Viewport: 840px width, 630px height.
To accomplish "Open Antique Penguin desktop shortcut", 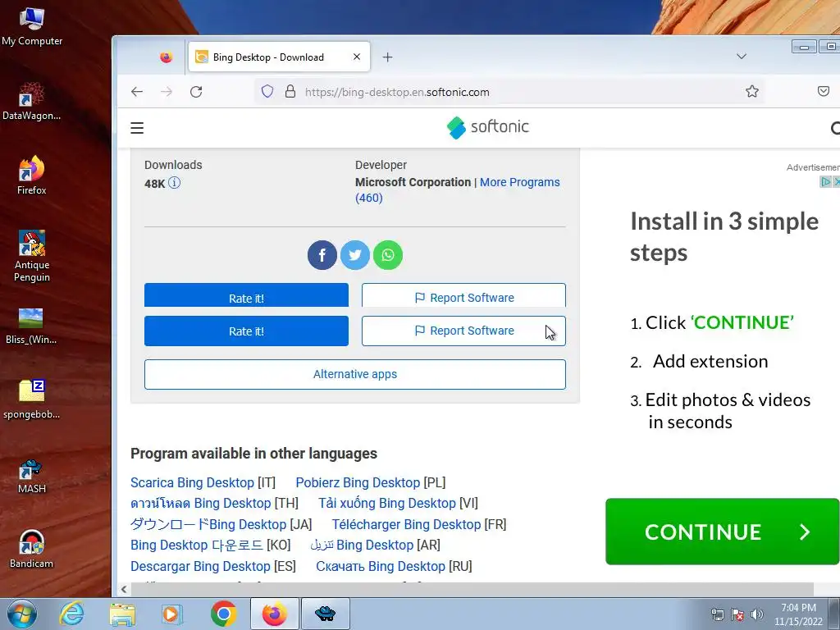I will (32, 256).
